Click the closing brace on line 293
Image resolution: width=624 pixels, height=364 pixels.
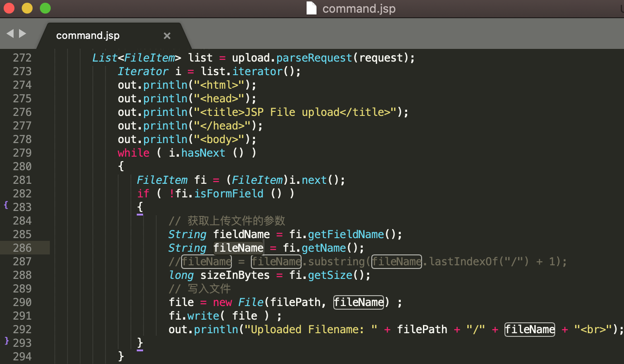tap(140, 343)
